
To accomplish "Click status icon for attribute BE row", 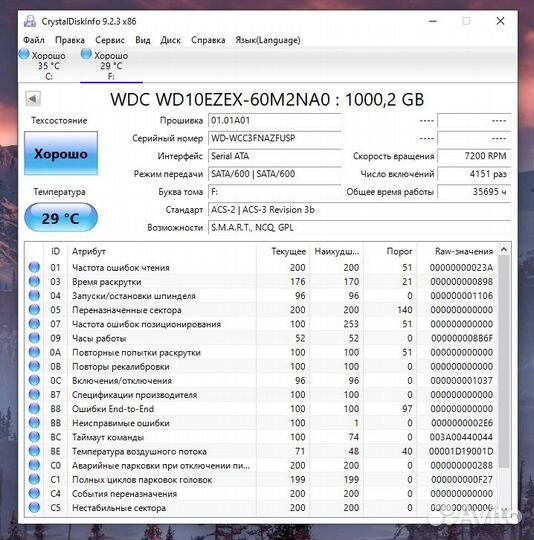I will [34, 451].
